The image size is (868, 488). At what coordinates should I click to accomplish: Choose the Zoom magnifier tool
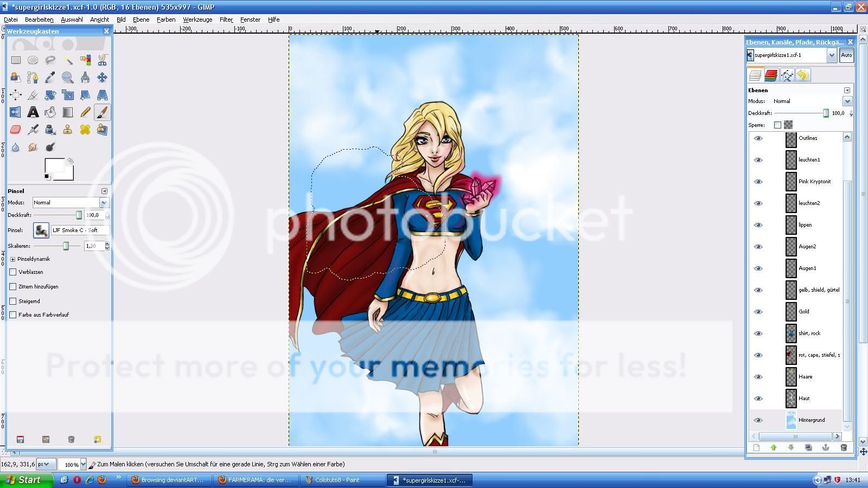coord(67,78)
